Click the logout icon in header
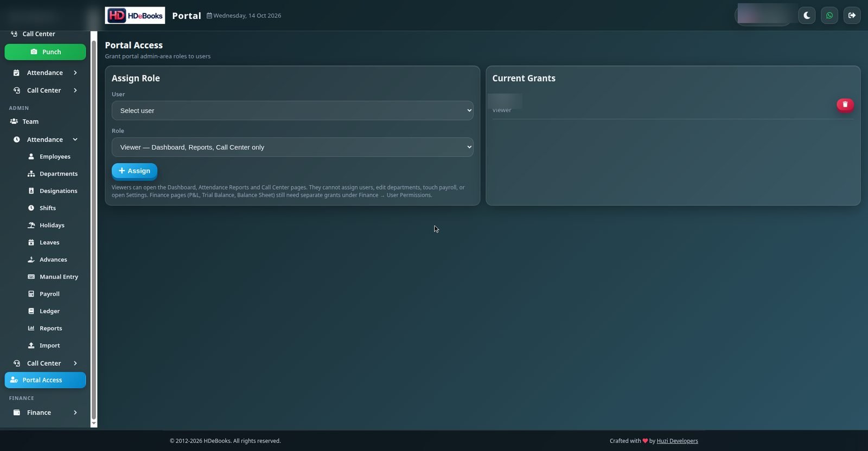Image resolution: width=868 pixels, height=451 pixels. [852, 15]
